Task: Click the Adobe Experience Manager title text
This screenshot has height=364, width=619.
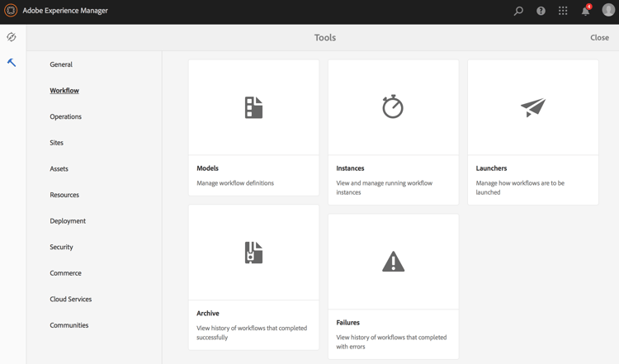Action: (65, 11)
